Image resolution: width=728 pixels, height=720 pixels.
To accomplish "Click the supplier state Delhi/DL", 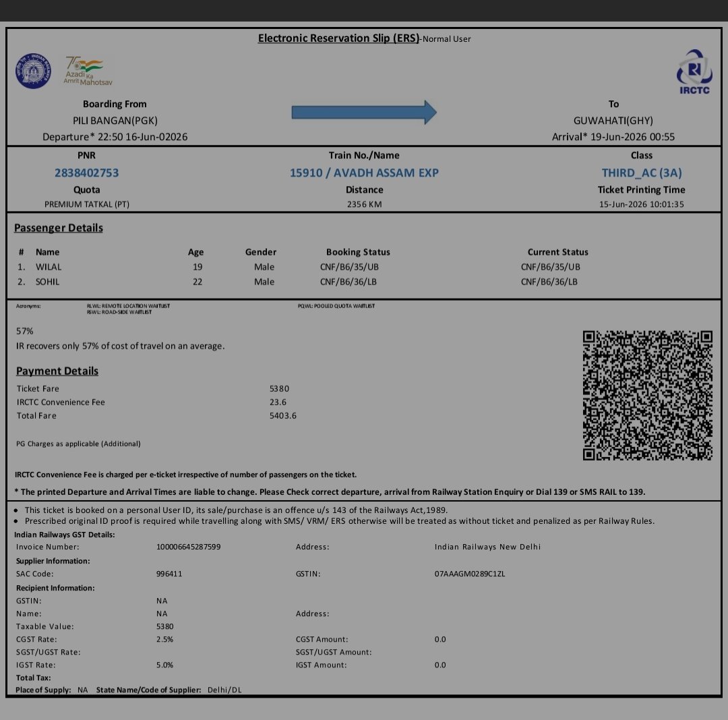I will coord(224,690).
